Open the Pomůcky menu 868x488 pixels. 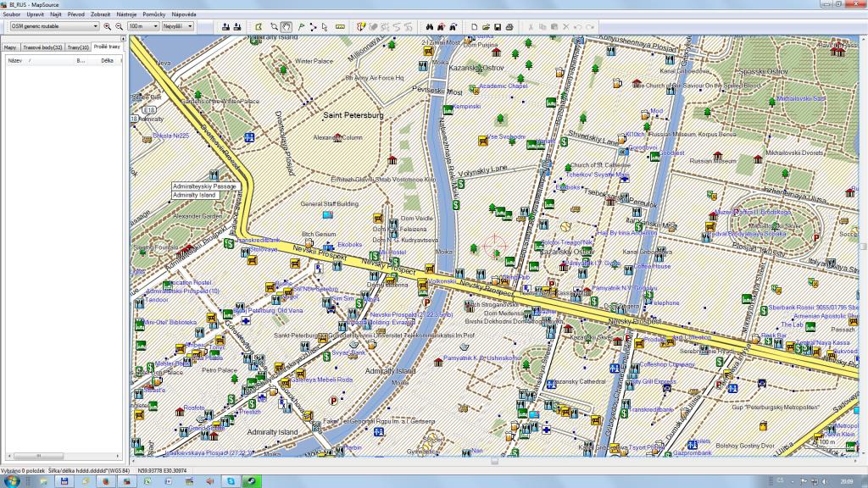(x=154, y=14)
